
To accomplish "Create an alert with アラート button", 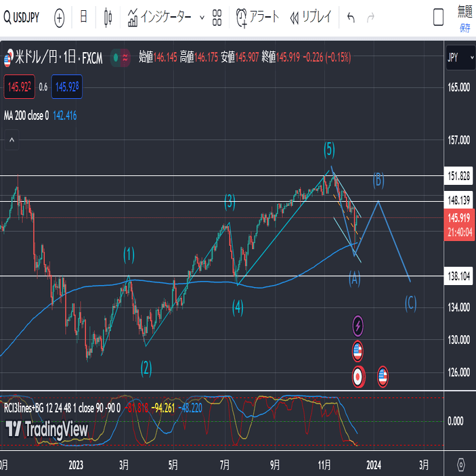I will click(x=257, y=18).
